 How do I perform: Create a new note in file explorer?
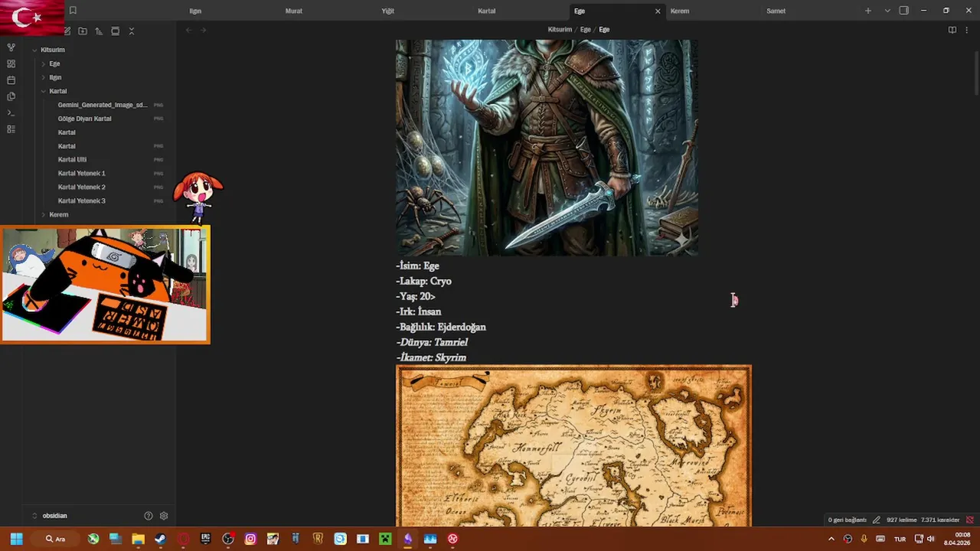pyautogui.click(x=67, y=31)
